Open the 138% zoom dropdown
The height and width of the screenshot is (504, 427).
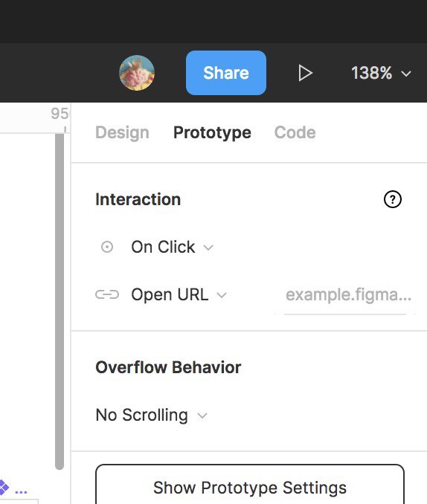click(381, 73)
